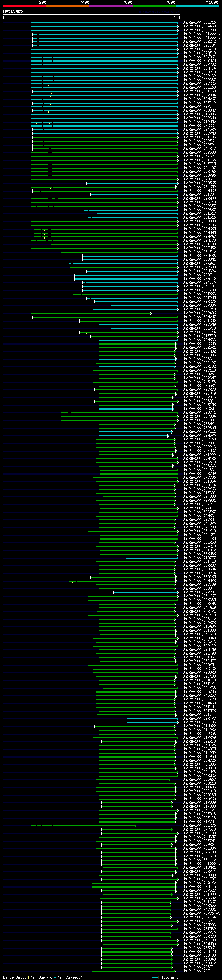Click the UniRef100_B6T7D4 label
222x980 pixels.
coord(199,194)
